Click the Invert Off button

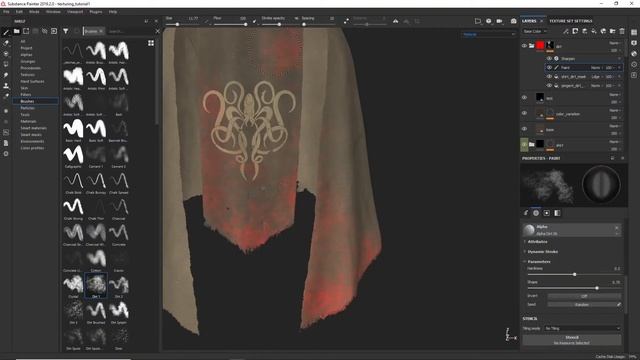(x=584, y=296)
